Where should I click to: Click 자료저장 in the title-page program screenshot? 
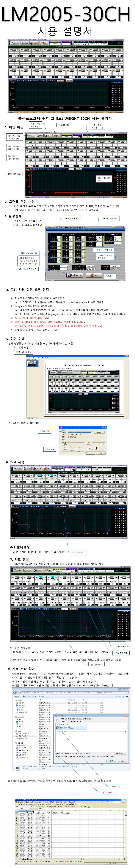tap(34, 43)
